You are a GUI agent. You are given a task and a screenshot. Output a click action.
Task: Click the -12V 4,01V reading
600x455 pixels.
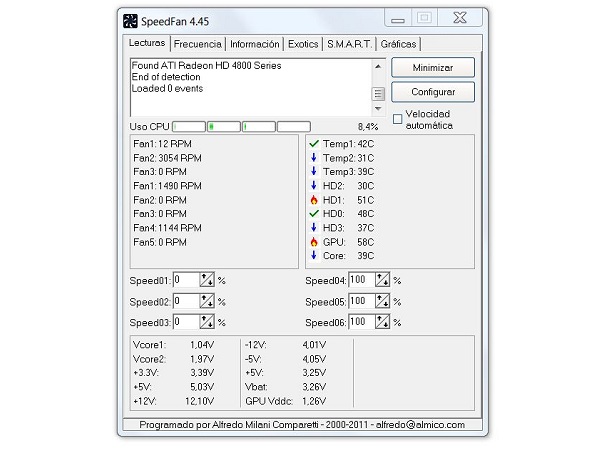point(285,345)
